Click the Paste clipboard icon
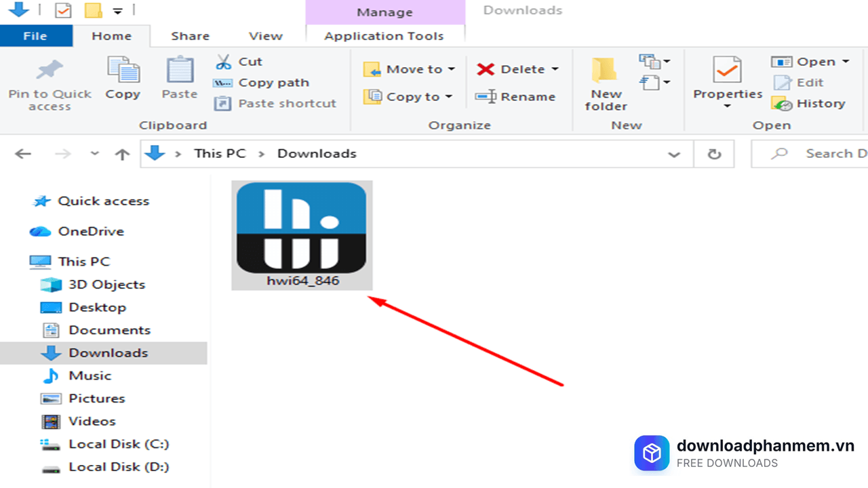Screen dimensions: 868x488 point(179,70)
